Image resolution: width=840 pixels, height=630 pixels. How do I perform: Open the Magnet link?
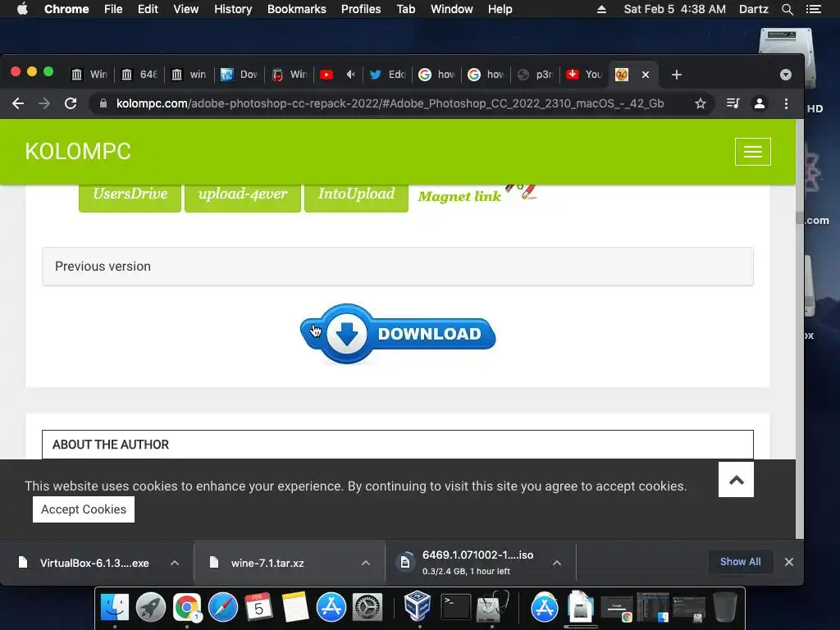(x=459, y=197)
